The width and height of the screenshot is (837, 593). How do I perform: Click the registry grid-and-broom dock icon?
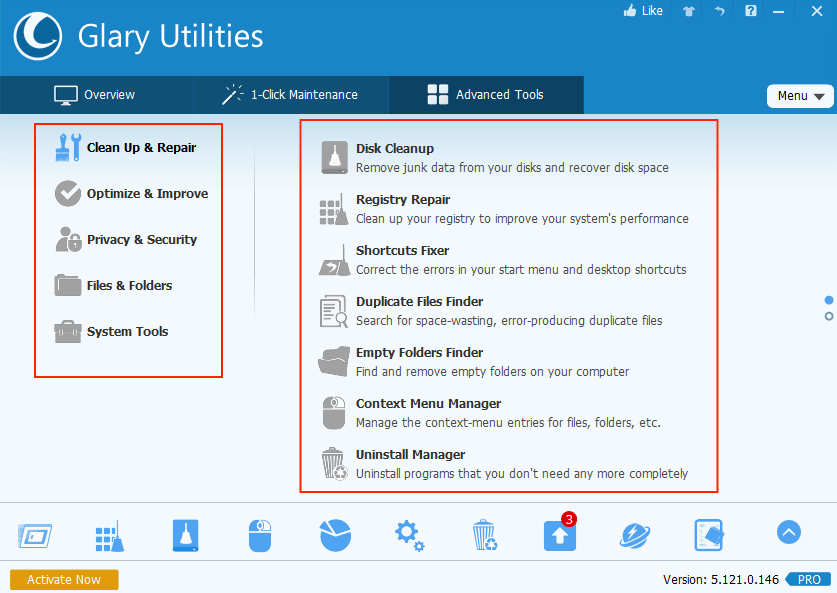click(x=110, y=535)
